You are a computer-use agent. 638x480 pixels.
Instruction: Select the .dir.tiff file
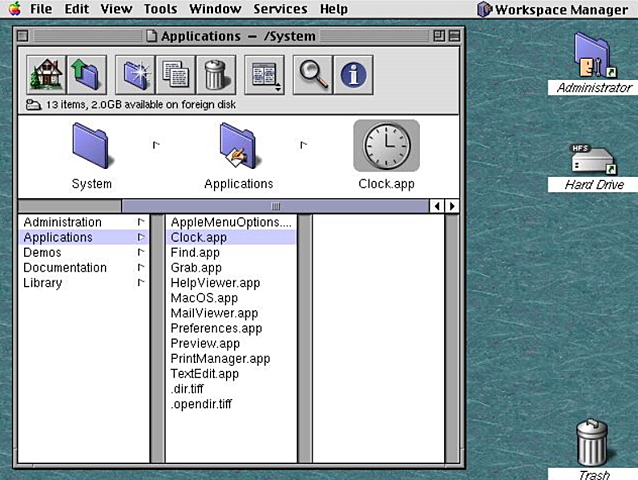[x=231, y=389]
